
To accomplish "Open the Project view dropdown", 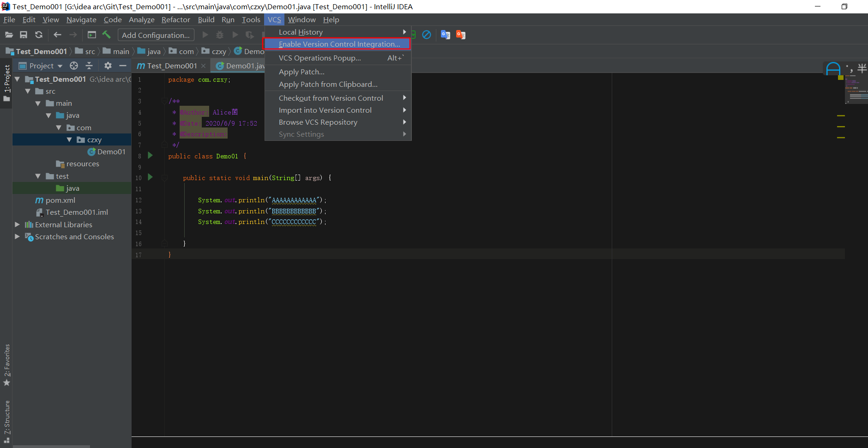I will pos(41,66).
